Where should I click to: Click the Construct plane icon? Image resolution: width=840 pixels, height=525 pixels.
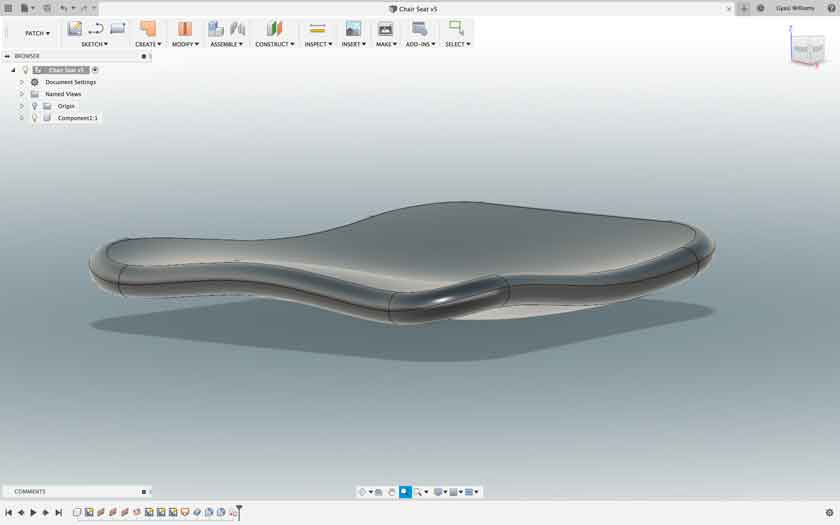pos(274,28)
